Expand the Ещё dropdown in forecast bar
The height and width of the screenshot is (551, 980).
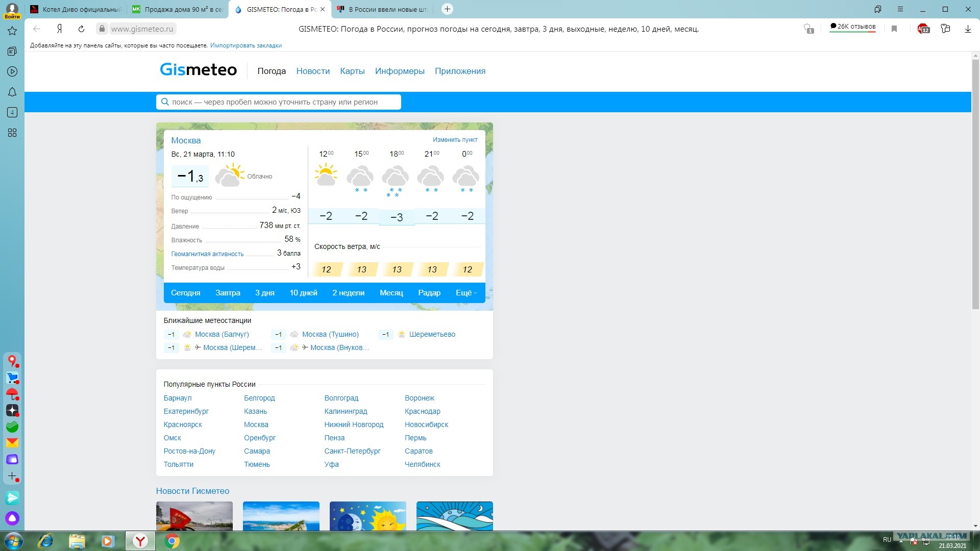466,293
